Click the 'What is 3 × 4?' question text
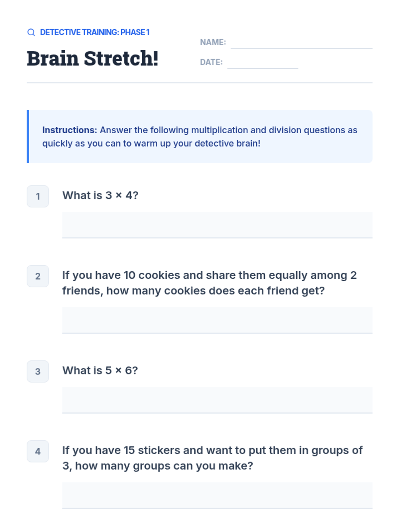The image size is (399, 532). tap(100, 196)
